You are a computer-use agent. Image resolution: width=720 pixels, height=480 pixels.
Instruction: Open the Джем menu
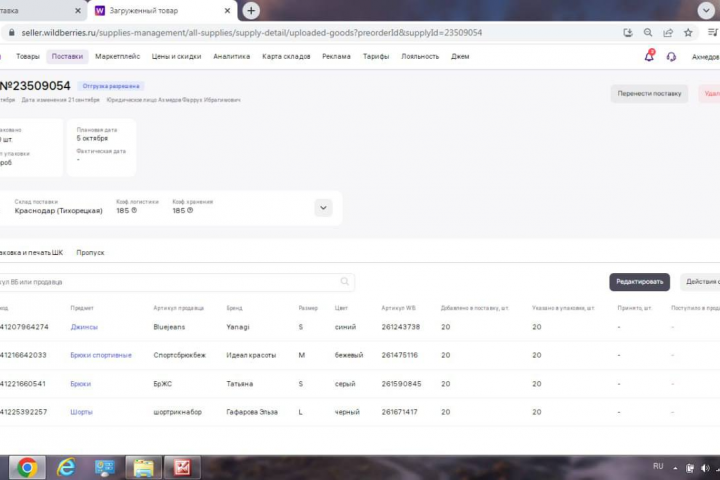coord(460,56)
